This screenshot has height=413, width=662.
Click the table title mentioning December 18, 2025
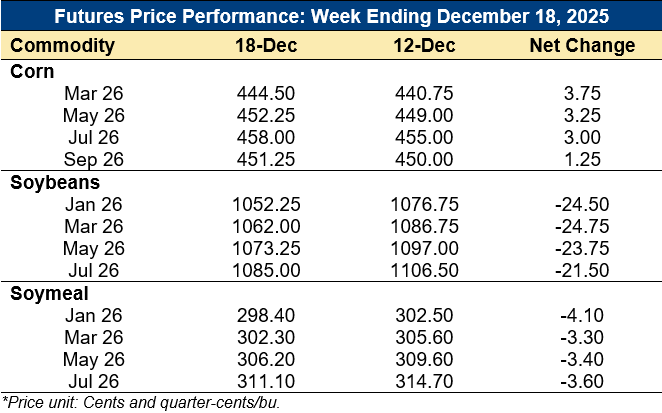(x=331, y=18)
